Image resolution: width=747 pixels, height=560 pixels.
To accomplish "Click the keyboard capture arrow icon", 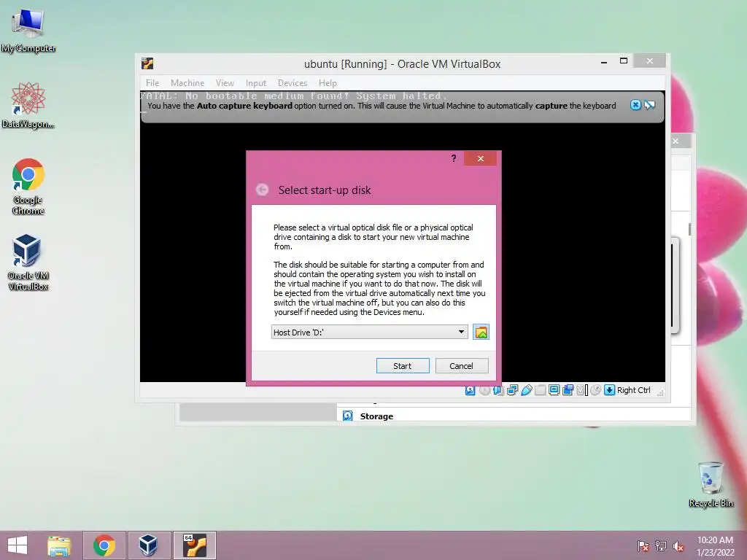I will pyautogui.click(x=609, y=390).
